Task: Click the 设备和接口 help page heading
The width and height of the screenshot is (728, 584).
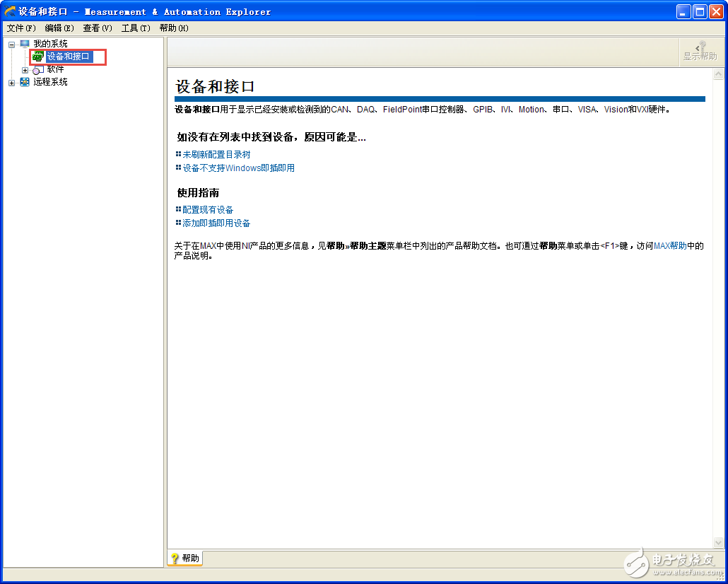Action: click(214, 87)
